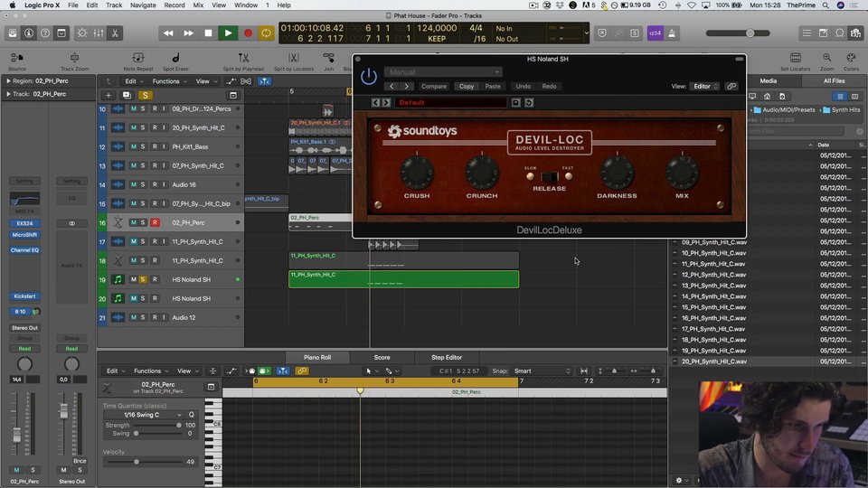Click the Crush knob

click(x=417, y=172)
